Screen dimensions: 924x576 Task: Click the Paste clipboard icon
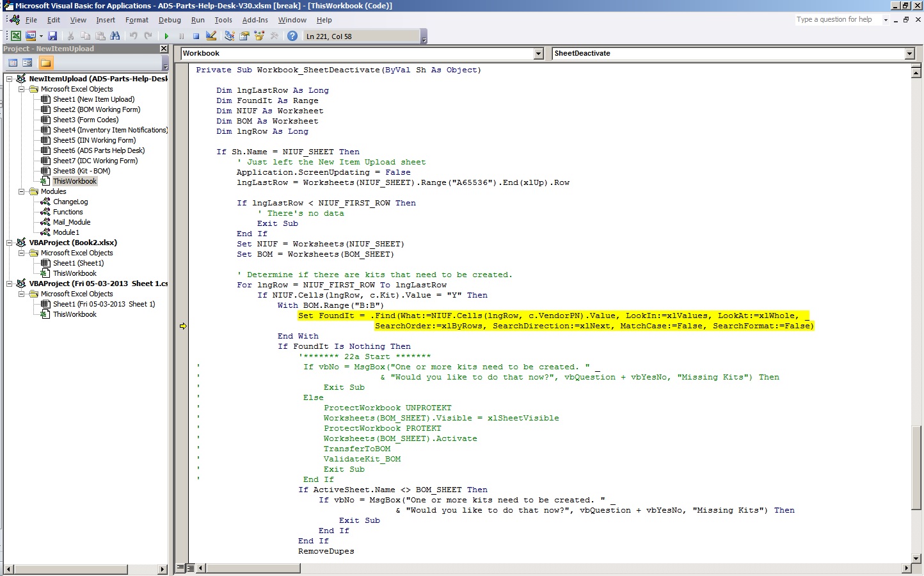[100, 36]
